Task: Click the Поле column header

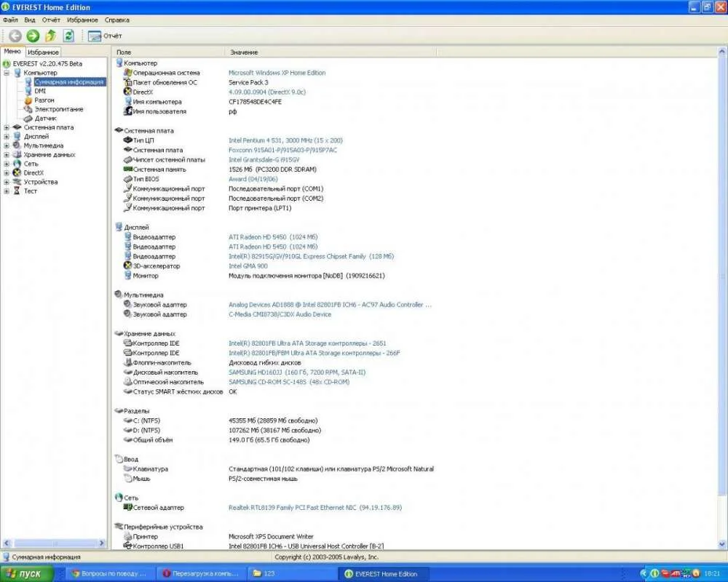Action: pyautogui.click(x=170, y=52)
